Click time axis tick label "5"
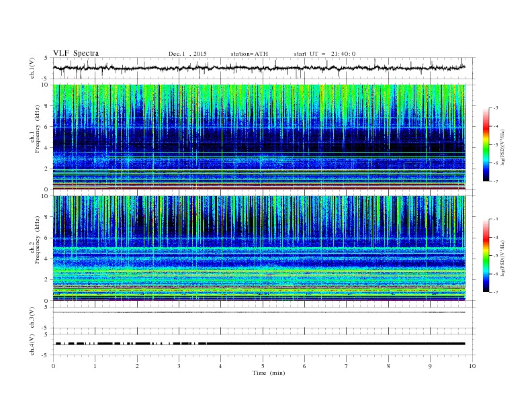The image size is (532, 411). point(263,366)
